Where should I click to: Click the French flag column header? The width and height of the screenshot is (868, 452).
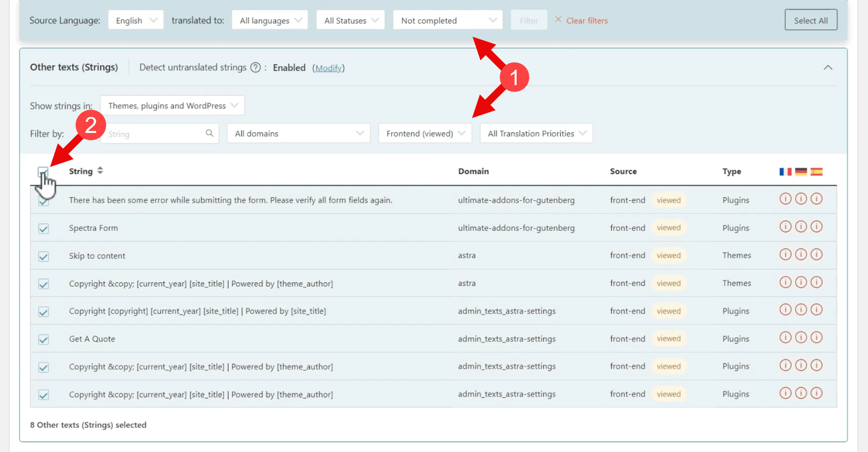point(786,171)
